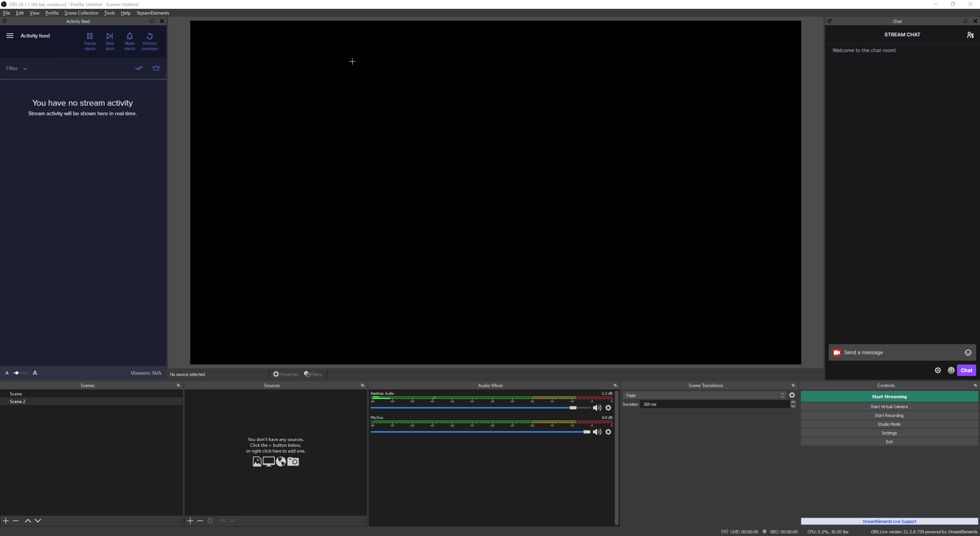Click the Audio Mixer settings gear icon

point(608,408)
